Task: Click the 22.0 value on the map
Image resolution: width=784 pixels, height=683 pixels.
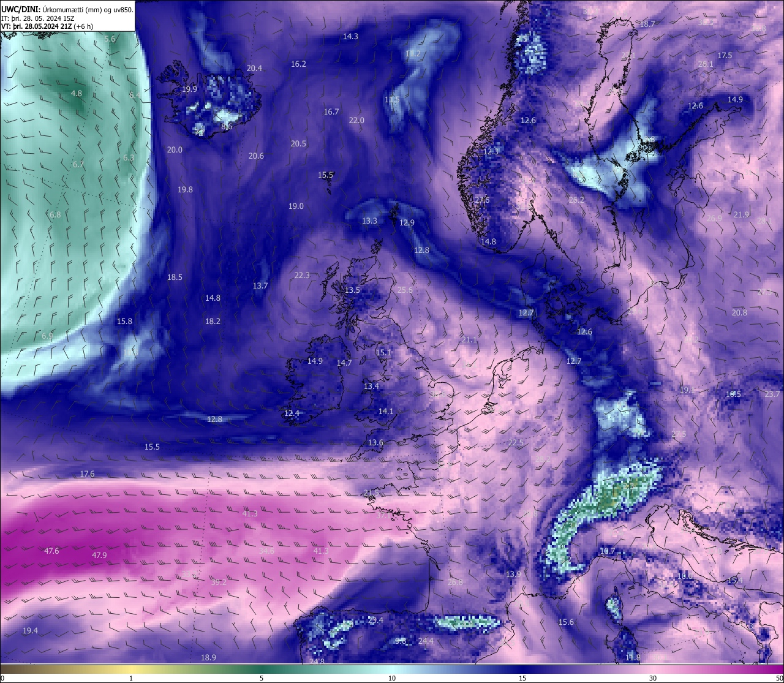Action: point(356,120)
